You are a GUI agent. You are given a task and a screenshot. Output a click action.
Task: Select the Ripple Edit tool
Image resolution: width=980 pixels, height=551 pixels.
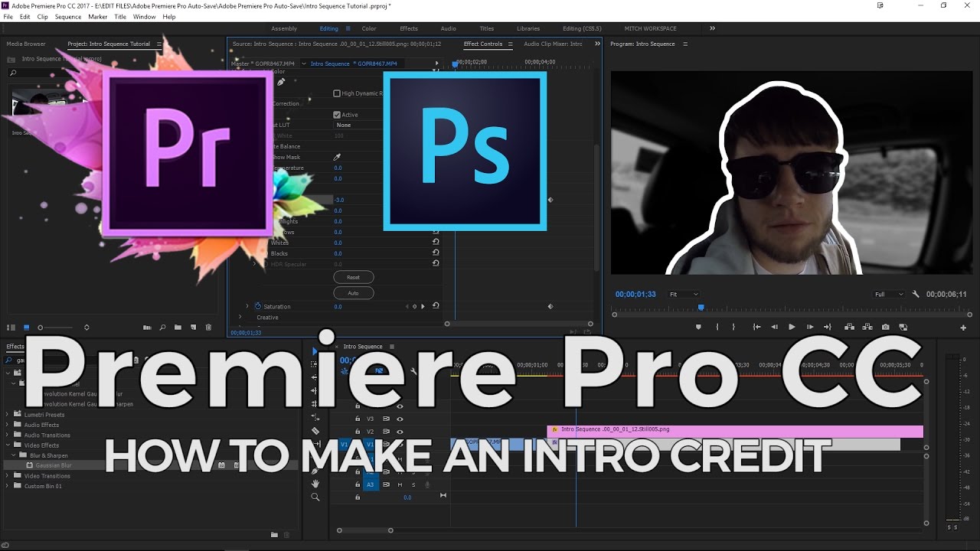pyautogui.click(x=315, y=390)
